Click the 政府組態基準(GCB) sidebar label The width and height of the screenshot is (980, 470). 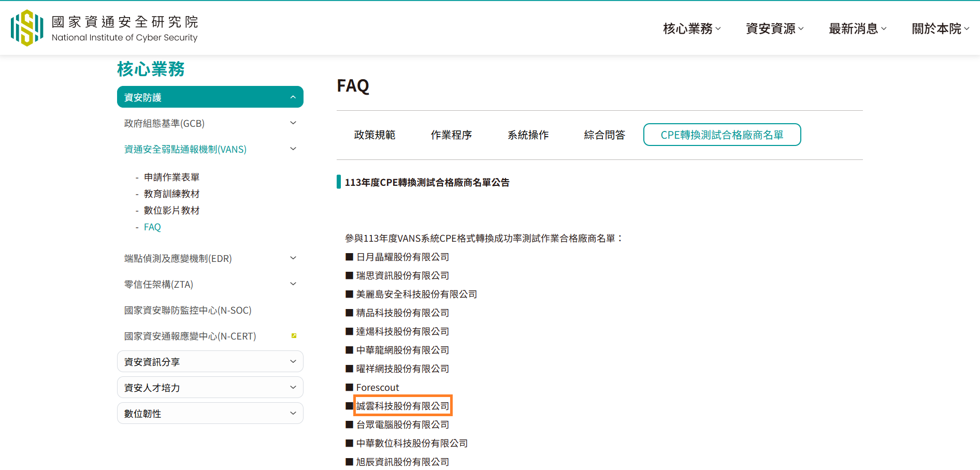point(164,123)
